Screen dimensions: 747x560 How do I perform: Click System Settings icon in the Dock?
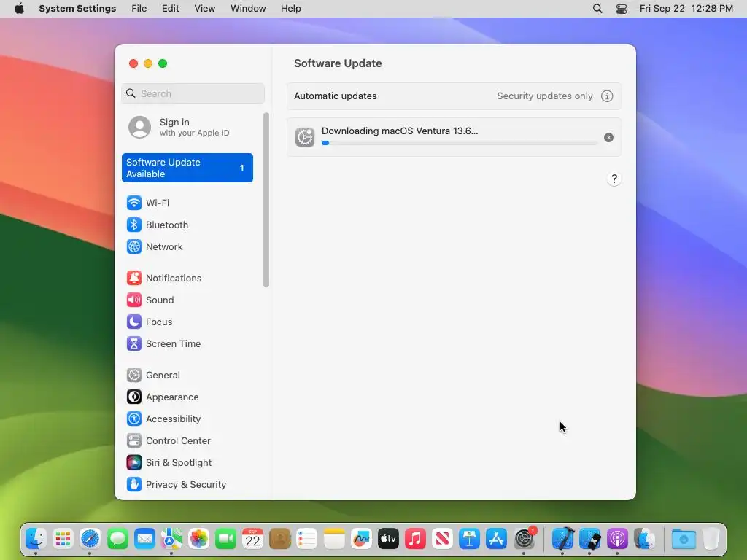click(x=524, y=539)
